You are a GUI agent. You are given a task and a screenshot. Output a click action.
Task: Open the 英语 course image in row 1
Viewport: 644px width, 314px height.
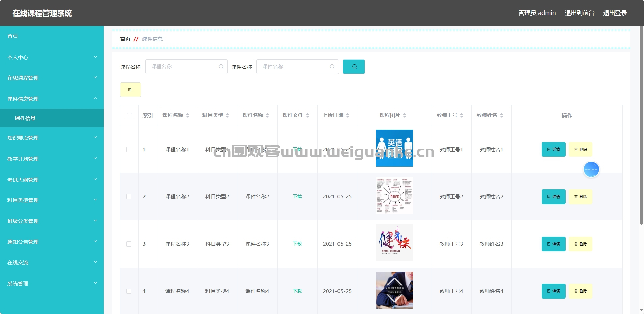394,148
